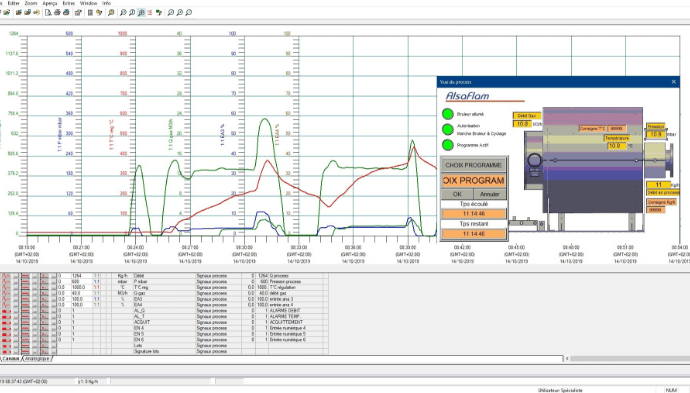Viewport: 690px width, 393px height.
Task: Click the Annuler button
Action: (x=490, y=194)
